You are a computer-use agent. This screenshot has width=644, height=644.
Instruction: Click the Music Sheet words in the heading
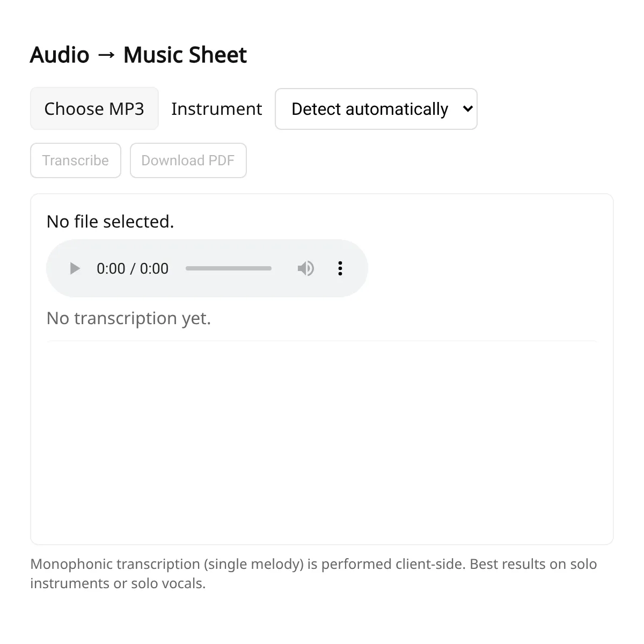[x=185, y=55]
